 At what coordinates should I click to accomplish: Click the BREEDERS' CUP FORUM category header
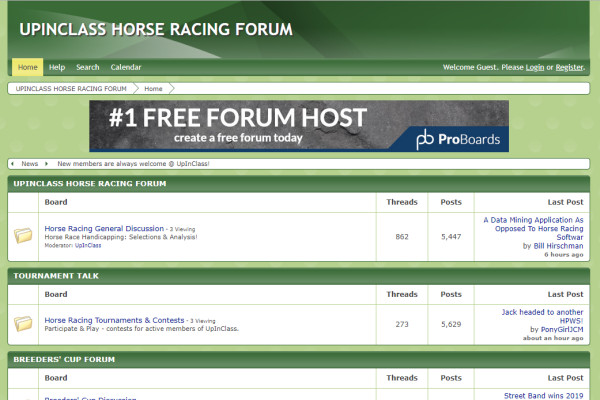[x=64, y=359]
